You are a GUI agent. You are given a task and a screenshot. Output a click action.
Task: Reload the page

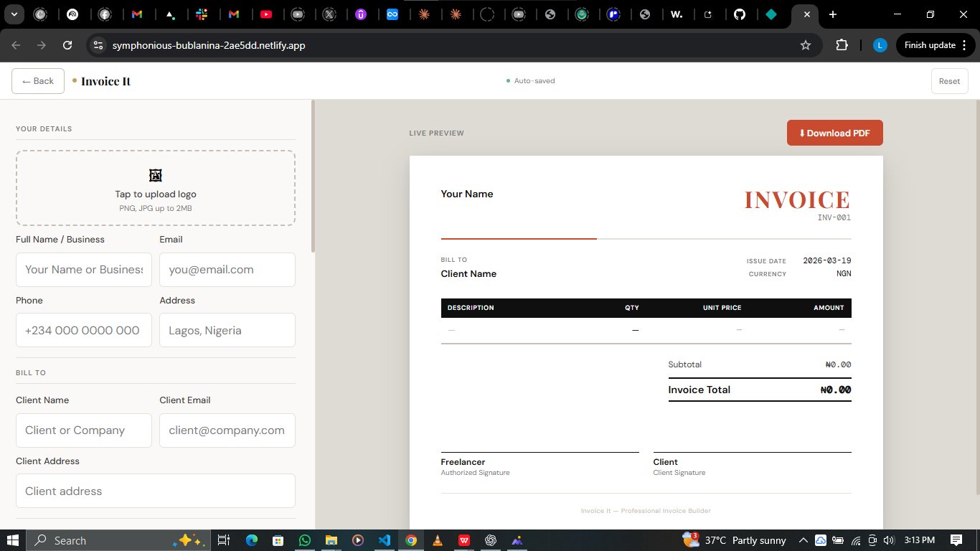[x=67, y=45]
